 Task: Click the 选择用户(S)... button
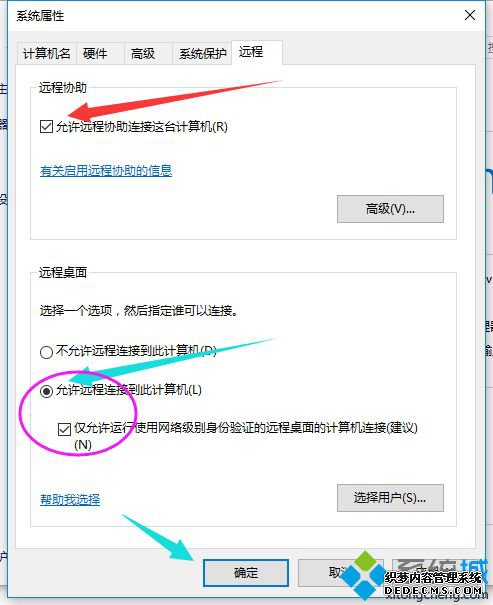point(390,498)
